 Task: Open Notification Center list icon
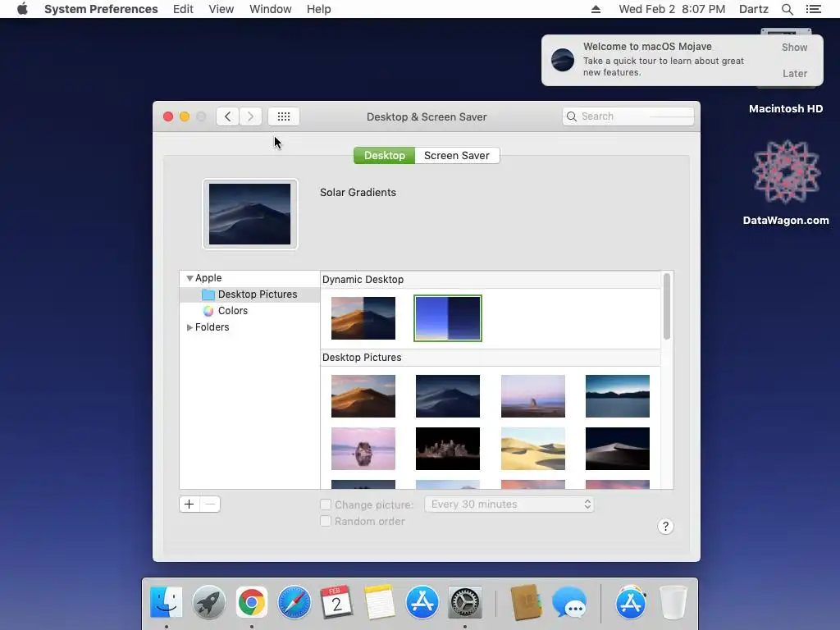coord(813,9)
